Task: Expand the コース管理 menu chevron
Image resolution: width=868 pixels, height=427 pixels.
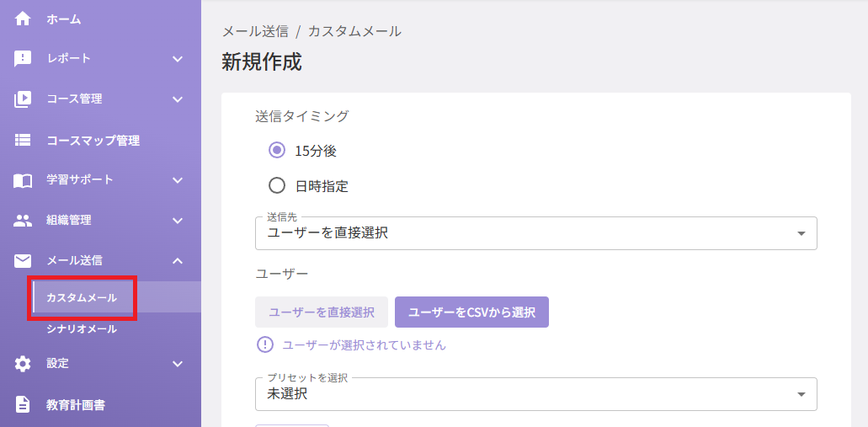Action: tap(177, 99)
